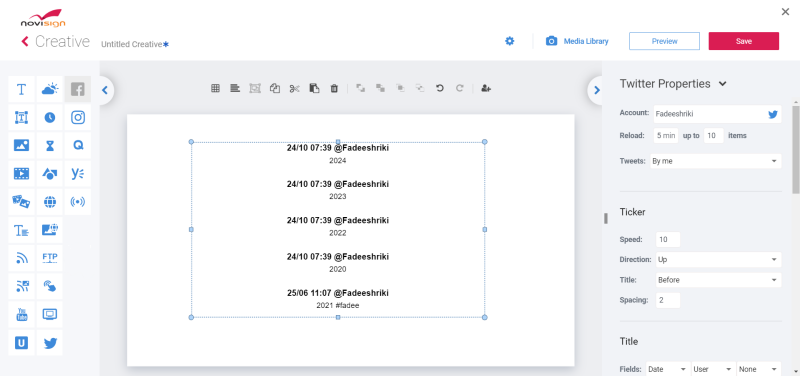Open the Media Library
This screenshot has height=376, width=800.
coord(577,41)
